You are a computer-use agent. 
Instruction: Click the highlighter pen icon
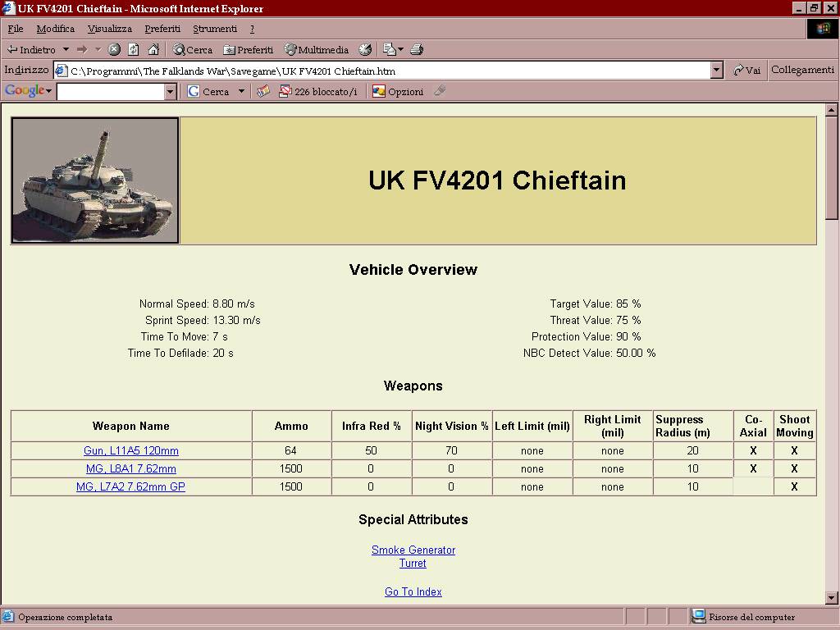pos(440,91)
